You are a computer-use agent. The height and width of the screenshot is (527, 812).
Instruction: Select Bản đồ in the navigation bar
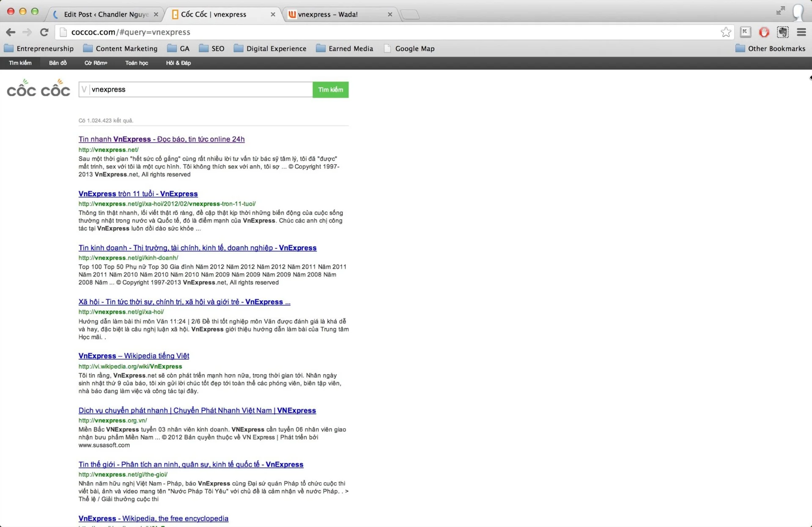pos(58,63)
